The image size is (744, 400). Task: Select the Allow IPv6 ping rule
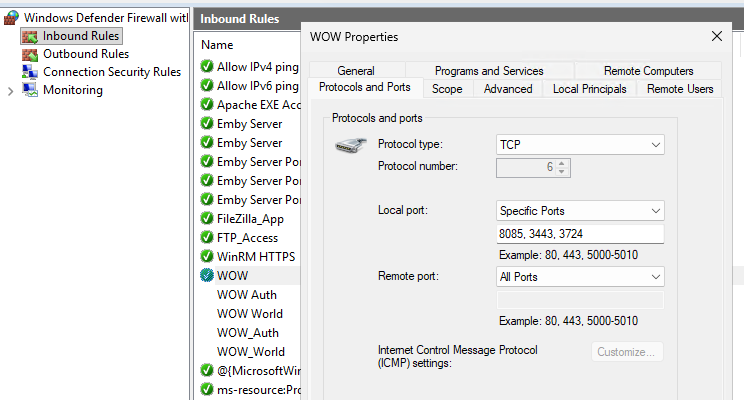pyautogui.click(x=258, y=86)
